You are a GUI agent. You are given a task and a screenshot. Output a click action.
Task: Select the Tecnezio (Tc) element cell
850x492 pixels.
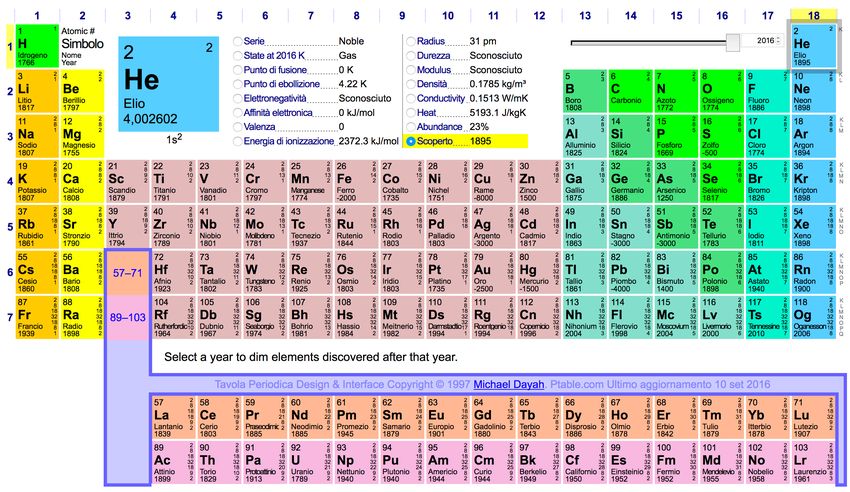[x=310, y=226]
